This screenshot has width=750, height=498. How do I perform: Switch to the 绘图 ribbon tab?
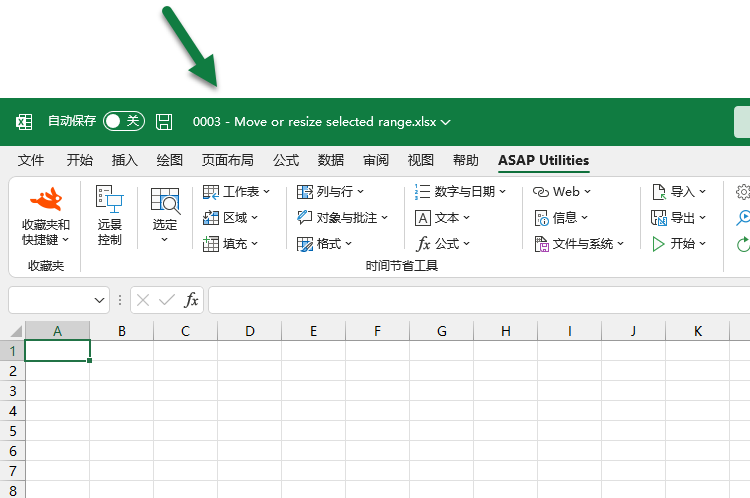[x=169, y=160]
